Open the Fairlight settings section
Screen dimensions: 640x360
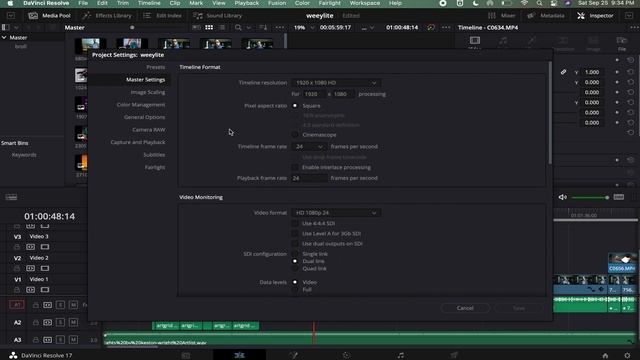pos(155,167)
